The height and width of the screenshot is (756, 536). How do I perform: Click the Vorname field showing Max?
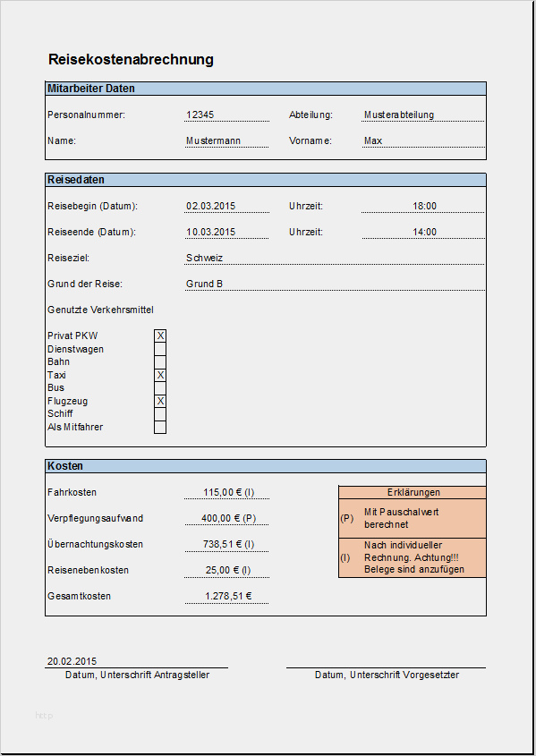422,140
